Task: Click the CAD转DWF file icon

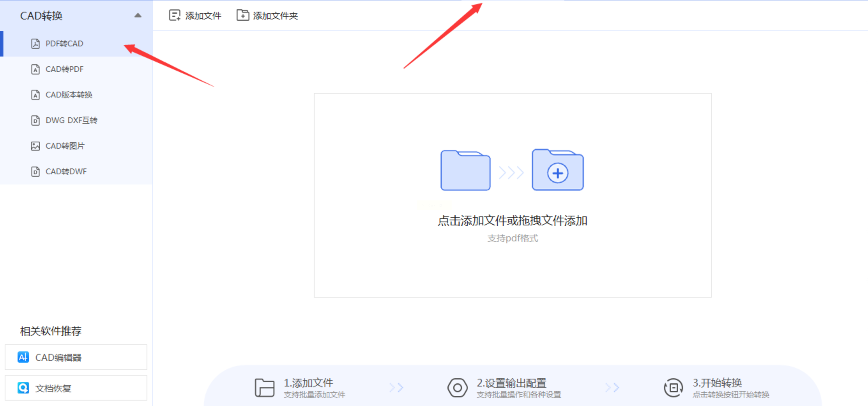Action: click(x=35, y=172)
